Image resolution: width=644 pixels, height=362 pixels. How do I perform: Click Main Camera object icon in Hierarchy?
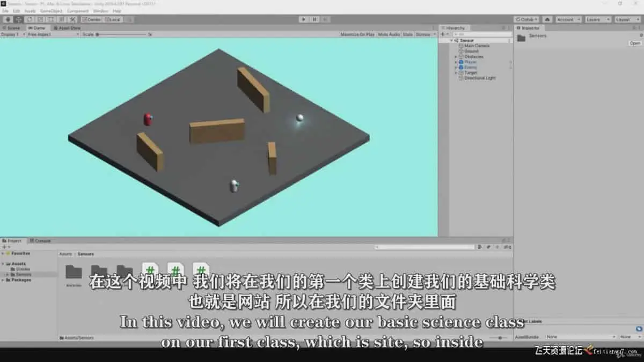[461, 46]
